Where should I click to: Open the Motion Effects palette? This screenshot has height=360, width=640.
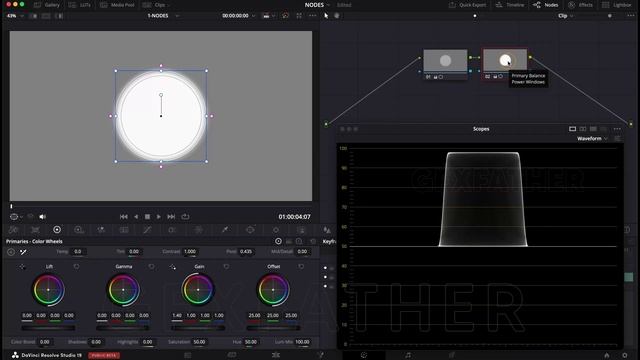[124, 230]
